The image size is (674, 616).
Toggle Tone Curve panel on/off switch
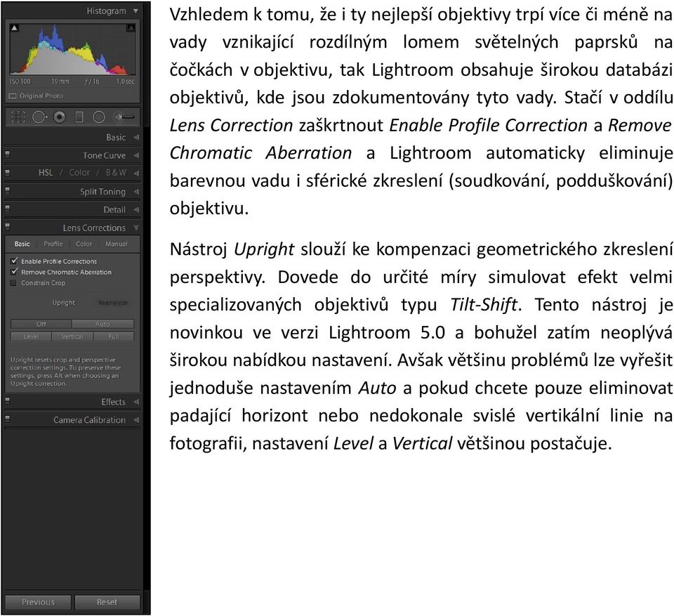click(7, 154)
